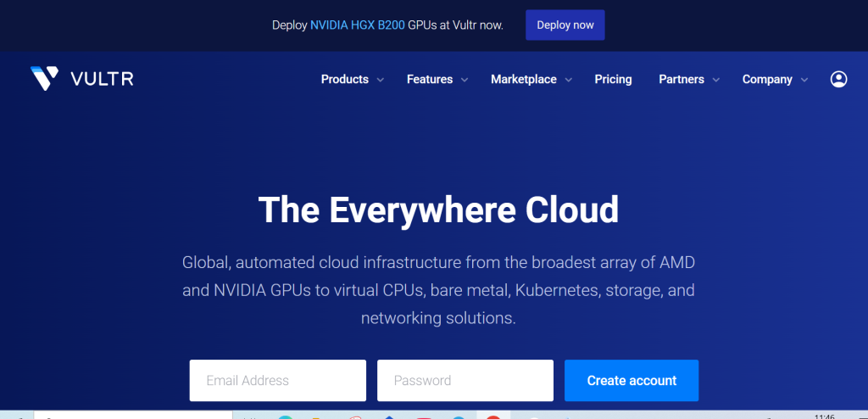Click the Vultr logo icon
This screenshot has height=419, width=868.
point(44,78)
